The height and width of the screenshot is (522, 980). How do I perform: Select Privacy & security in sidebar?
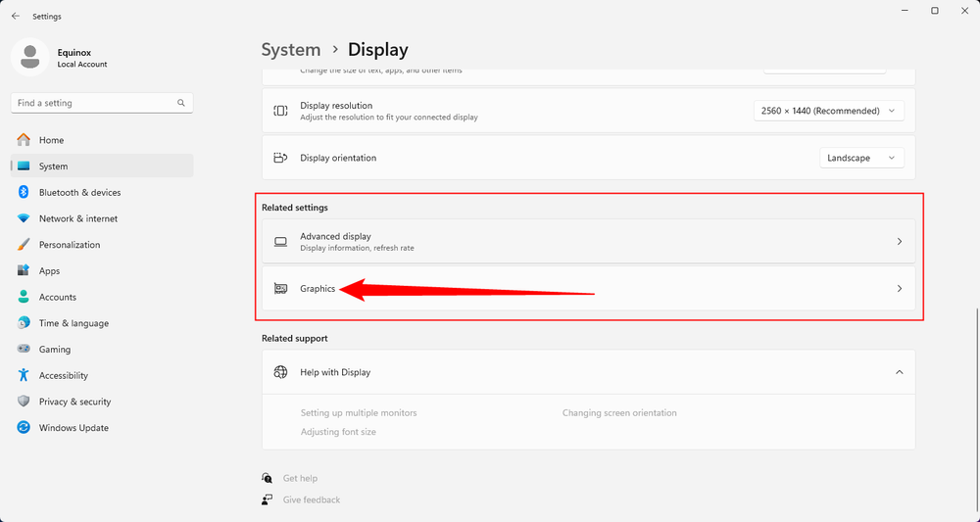74,402
